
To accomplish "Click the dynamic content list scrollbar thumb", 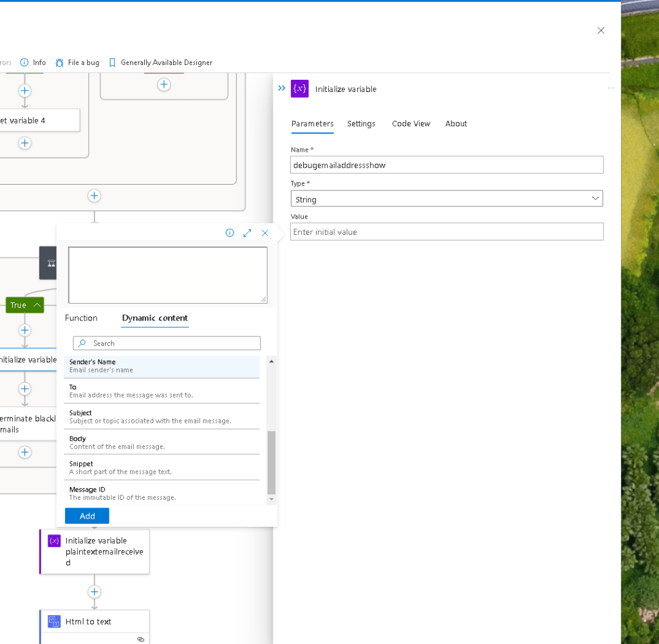I will pyautogui.click(x=272, y=463).
